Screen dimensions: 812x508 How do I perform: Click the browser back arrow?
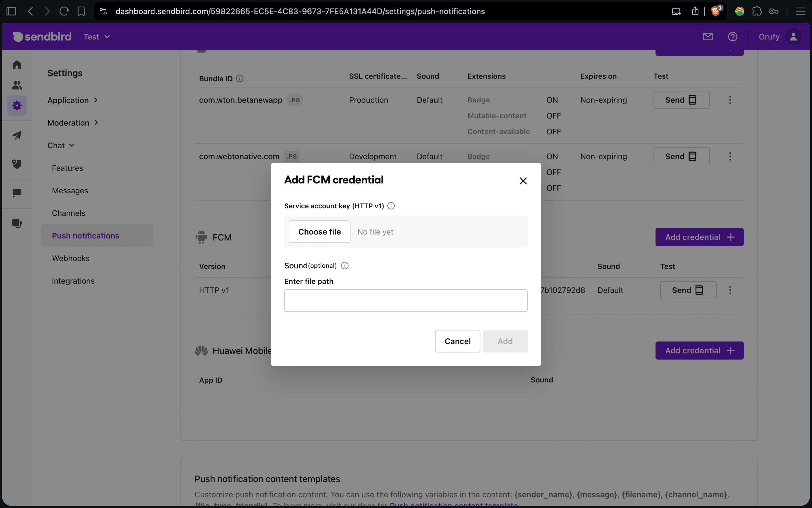pyautogui.click(x=30, y=11)
